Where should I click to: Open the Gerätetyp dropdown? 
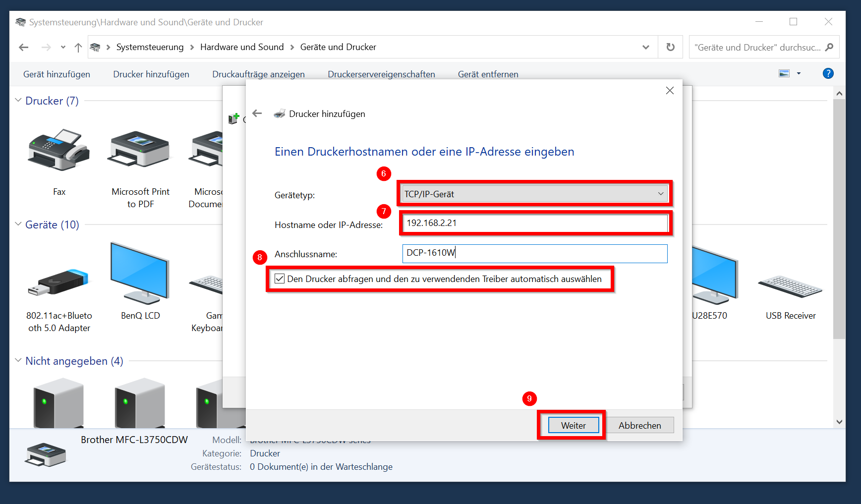tap(534, 194)
